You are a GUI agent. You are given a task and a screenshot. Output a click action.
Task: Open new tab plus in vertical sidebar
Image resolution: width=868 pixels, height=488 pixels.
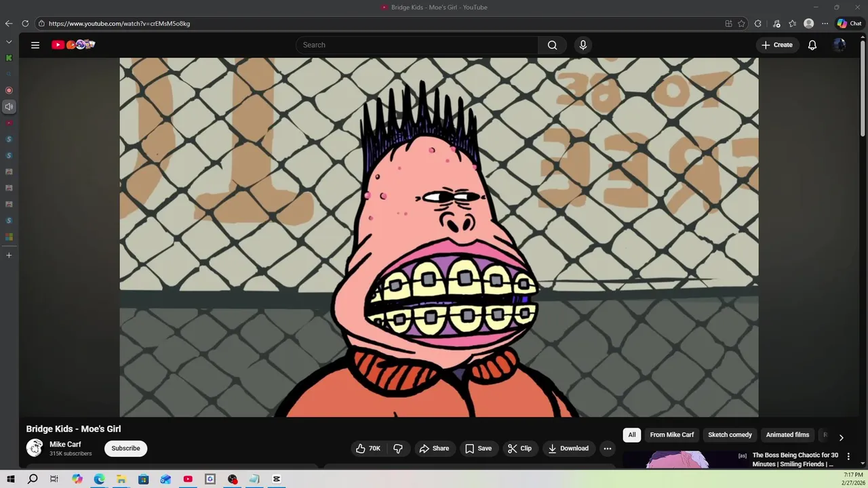(x=9, y=256)
